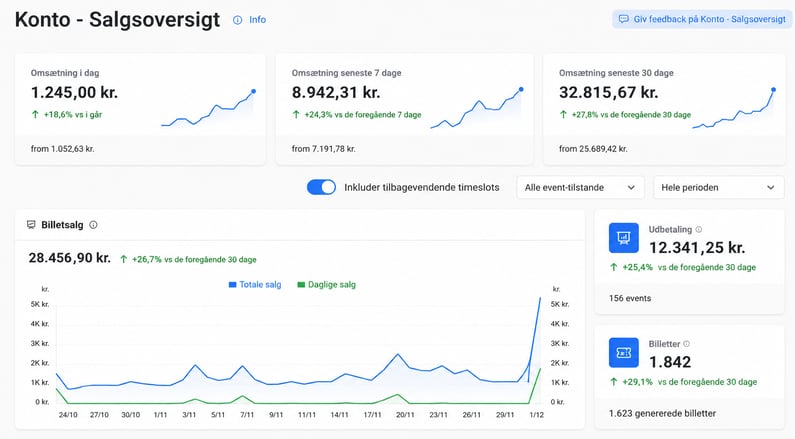This screenshot has height=439, width=795.
Task: Open the Alle event-tilstande dropdown
Action: coord(580,188)
